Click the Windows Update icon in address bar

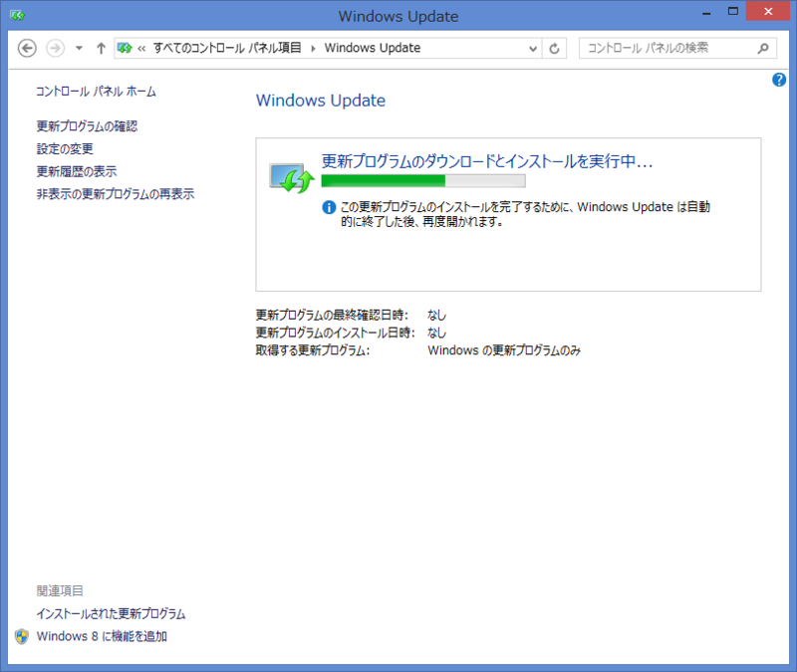pos(125,48)
